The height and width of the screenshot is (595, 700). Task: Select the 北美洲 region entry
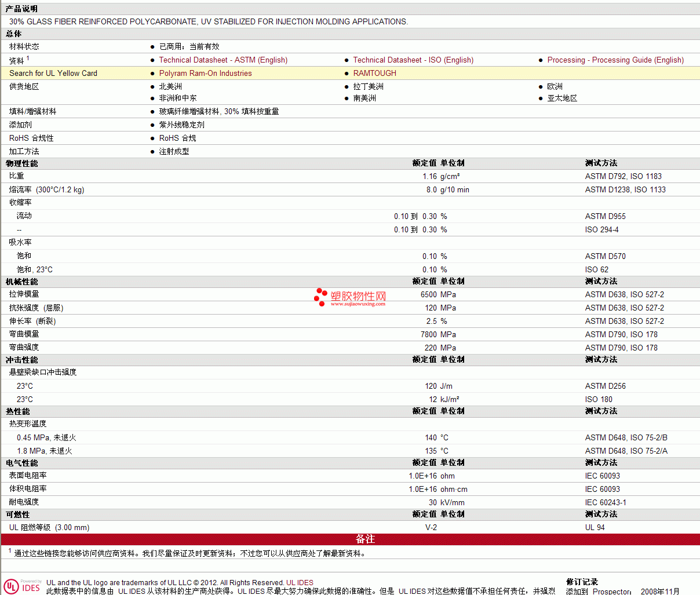coord(170,86)
